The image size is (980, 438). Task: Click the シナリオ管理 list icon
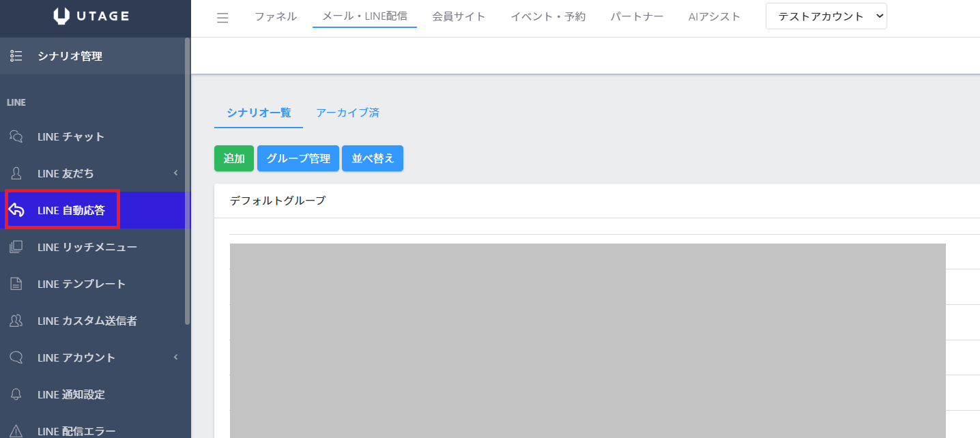(x=16, y=56)
